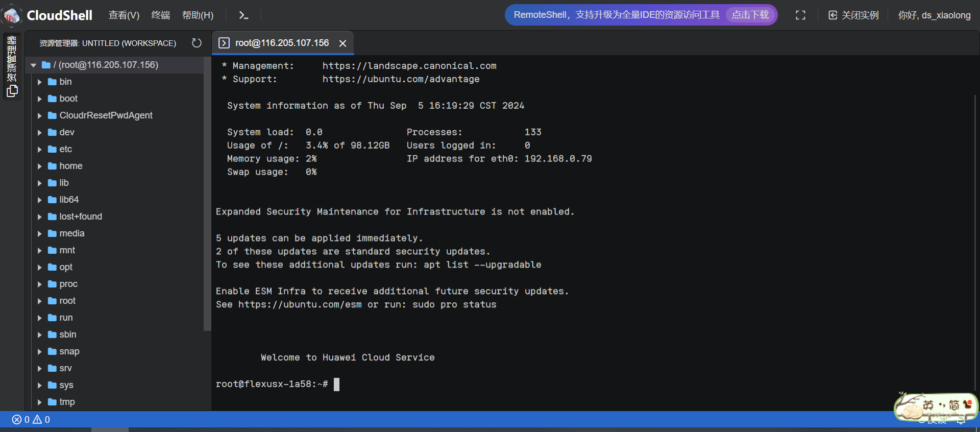Open a new terminal via prompt icon

243,15
